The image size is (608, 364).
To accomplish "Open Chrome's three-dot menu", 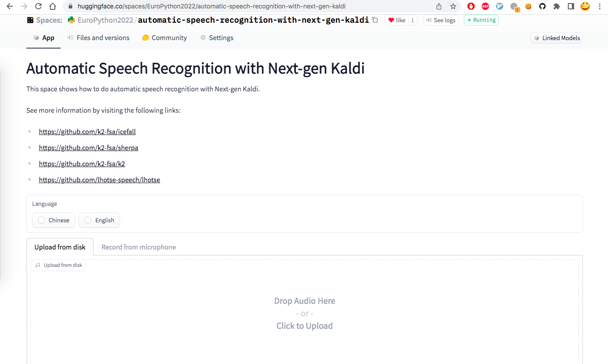I will 600,6.
